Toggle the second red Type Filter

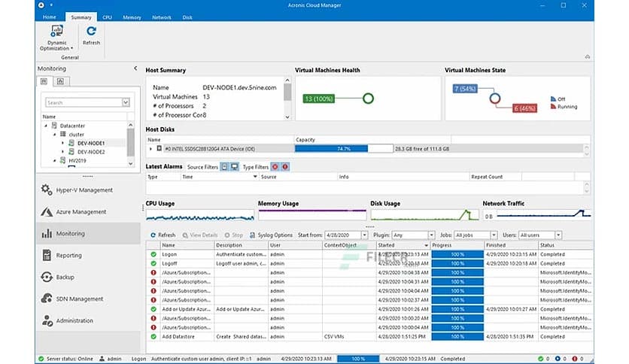coord(285,167)
